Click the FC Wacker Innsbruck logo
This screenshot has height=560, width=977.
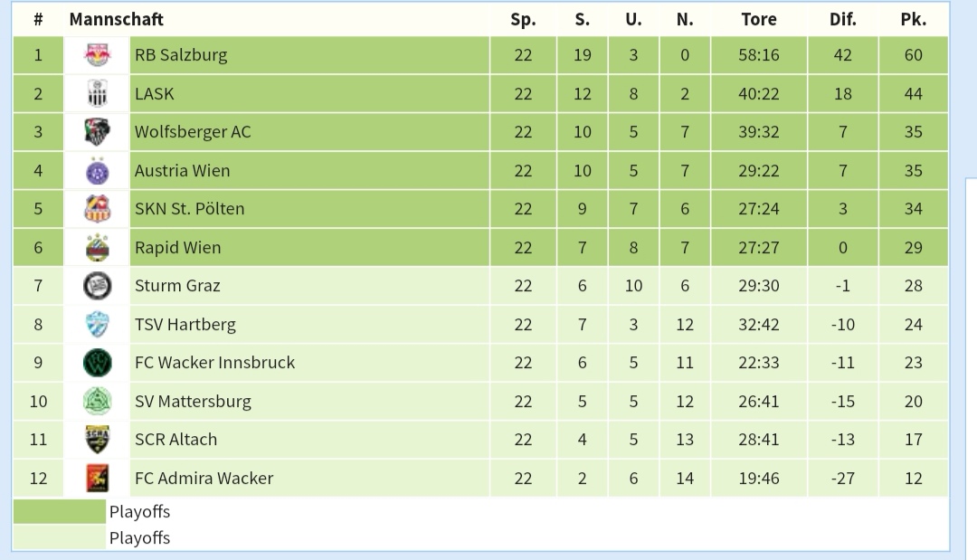click(97, 363)
